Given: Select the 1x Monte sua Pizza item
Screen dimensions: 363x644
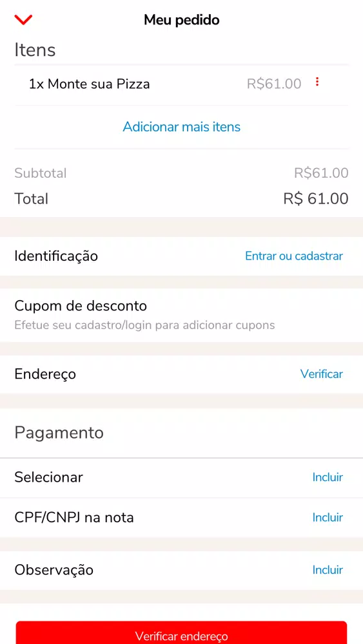Looking at the screenshot, I should click(89, 84).
